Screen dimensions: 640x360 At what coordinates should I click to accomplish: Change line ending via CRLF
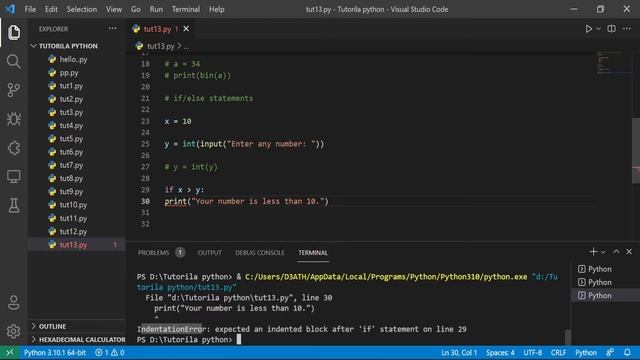[x=558, y=353]
